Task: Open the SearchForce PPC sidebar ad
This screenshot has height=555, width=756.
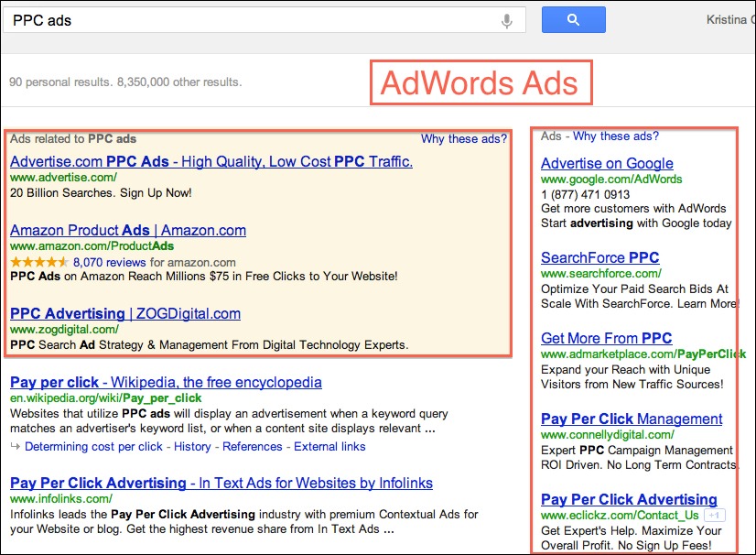Action: [x=599, y=258]
